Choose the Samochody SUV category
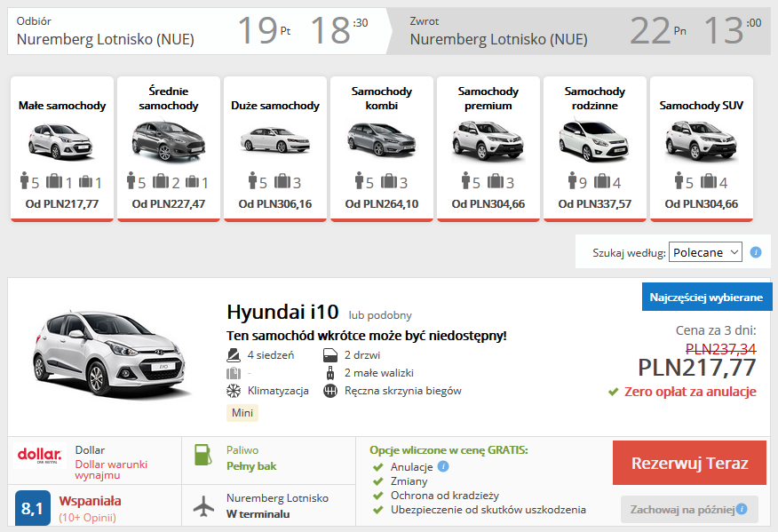The width and height of the screenshot is (778, 532). click(x=701, y=147)
